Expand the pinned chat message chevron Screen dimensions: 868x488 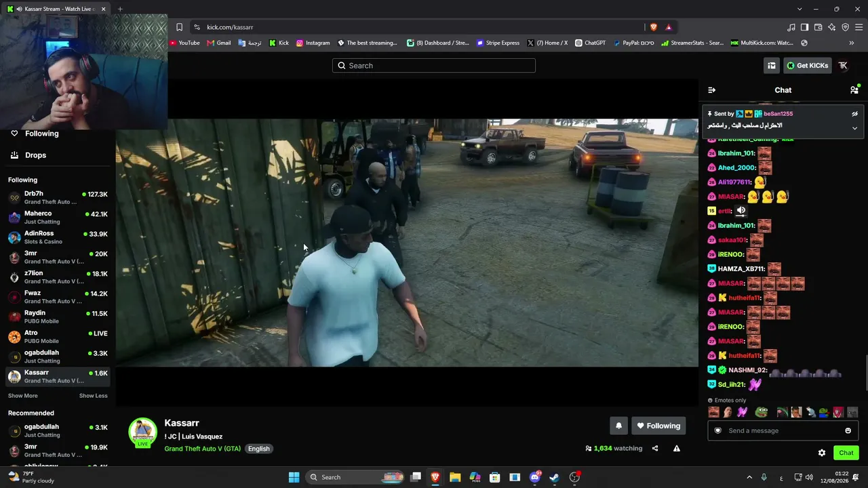[x=854, y=128]
